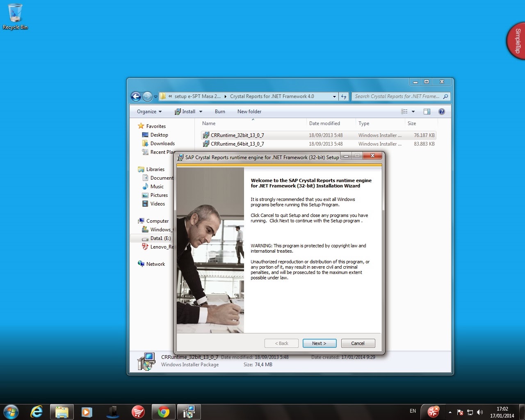Click the search magnifier icon
The height and width of the screenshot is (420, 525).
[445, 96]
